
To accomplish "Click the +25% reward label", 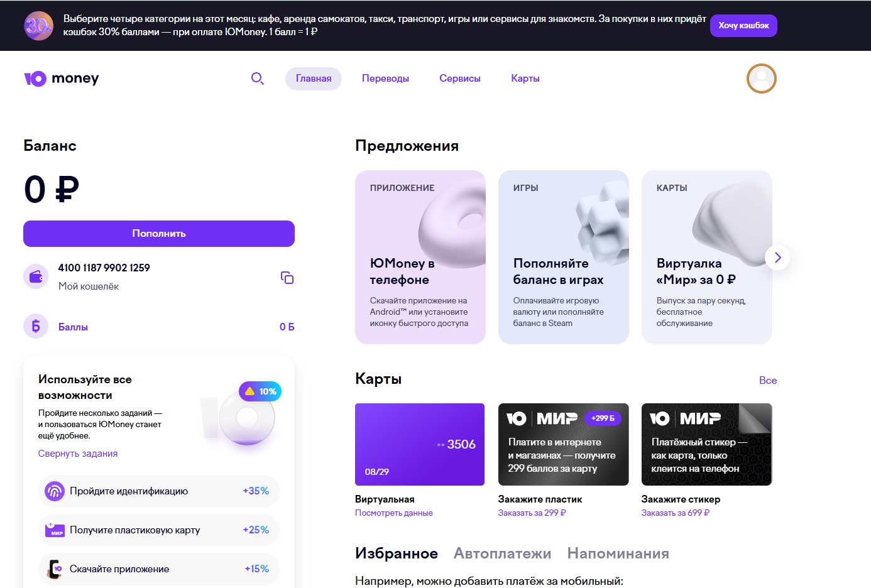I will [256, 530].
